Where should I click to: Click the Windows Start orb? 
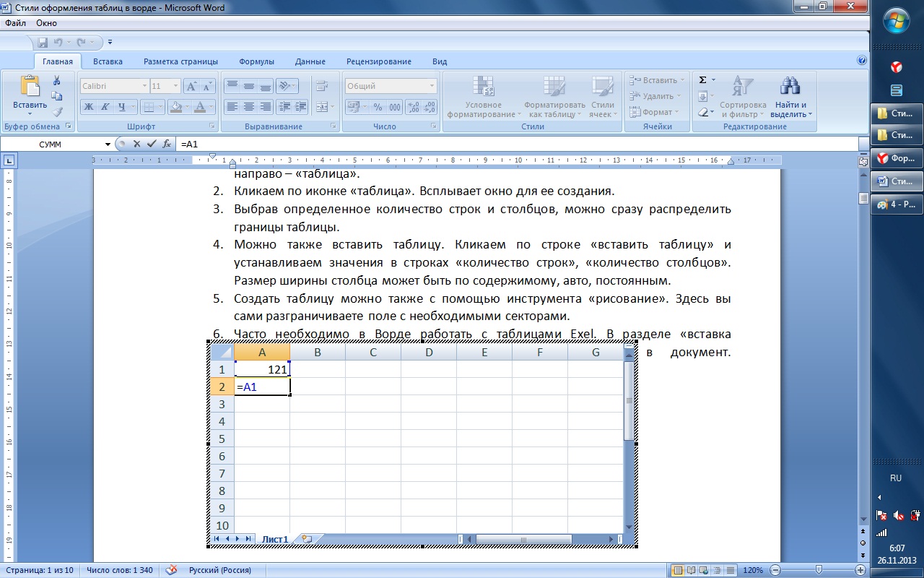pyautogui.click(x=896, y=22)
